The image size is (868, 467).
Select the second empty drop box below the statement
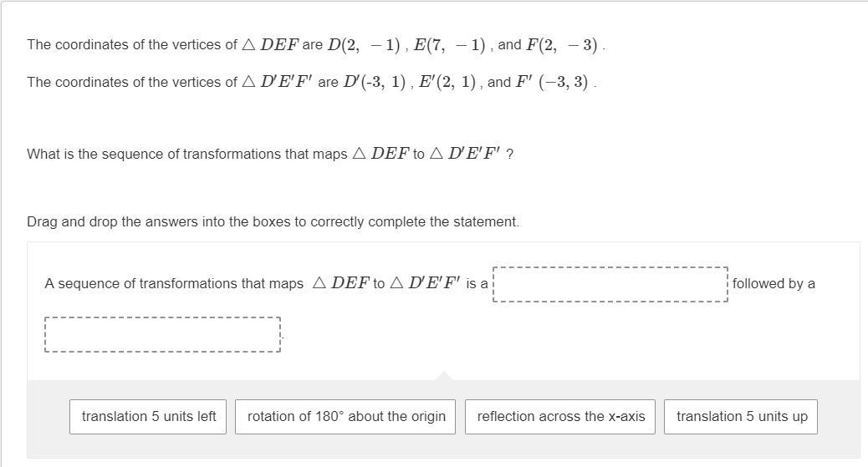coord(162,334)
